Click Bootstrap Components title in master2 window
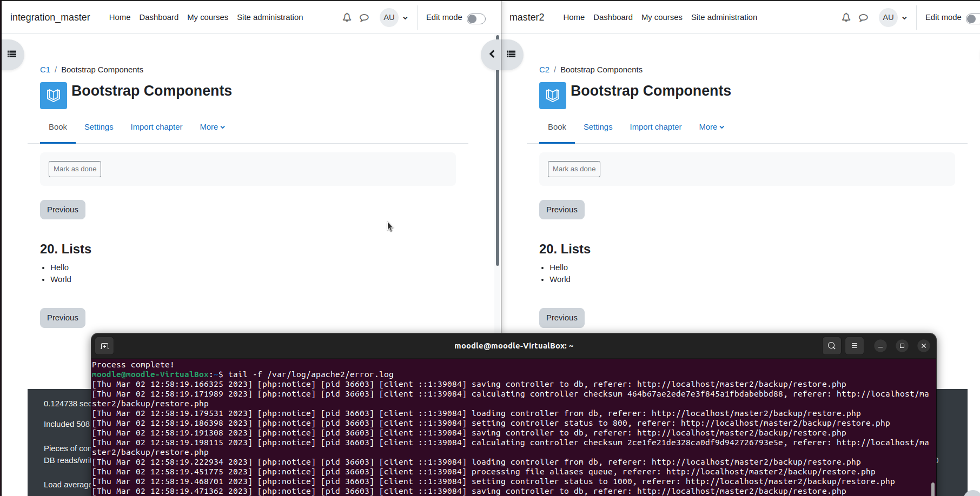The height and width of the screenshot is (496, 980). pos(651,91)
